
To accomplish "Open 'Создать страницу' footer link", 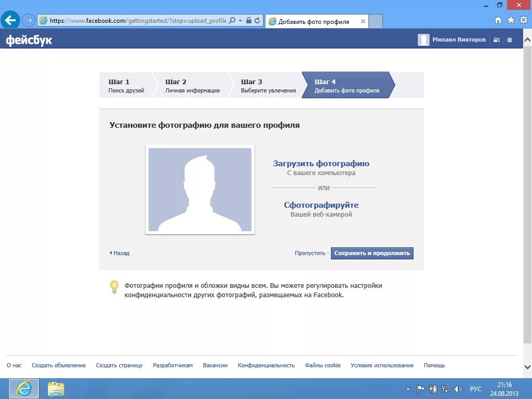I will pos(119,365).
